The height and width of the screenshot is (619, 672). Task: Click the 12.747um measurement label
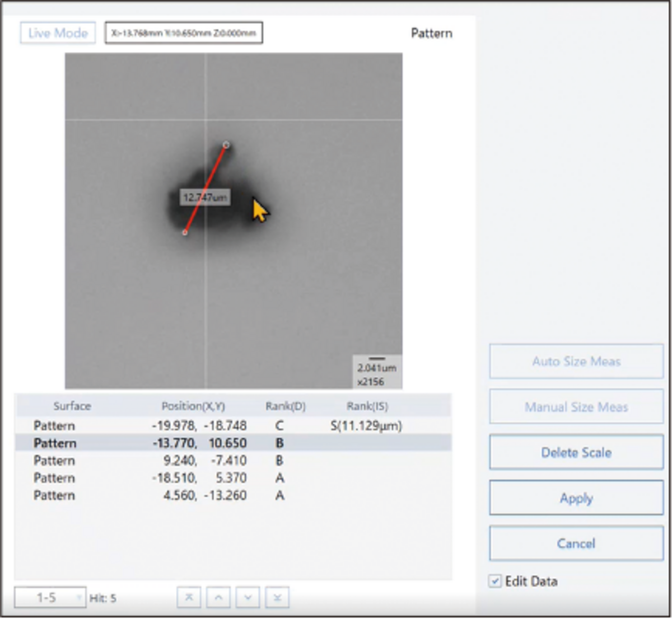click(x=205, y=198)
